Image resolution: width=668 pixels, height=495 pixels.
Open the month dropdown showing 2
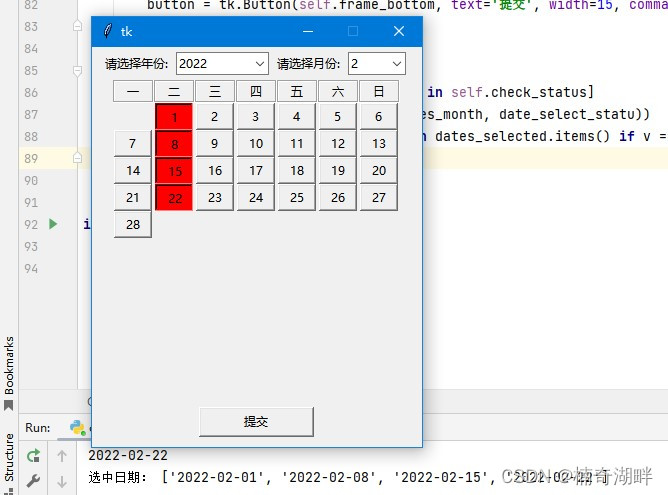pyautogui.click(x=377, y=64)
